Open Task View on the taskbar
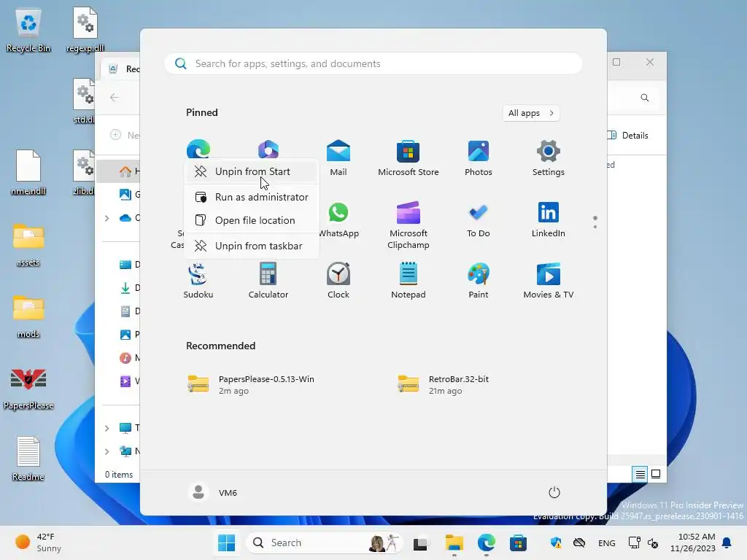This screenshot has height=560, width=747. point(421,542)
